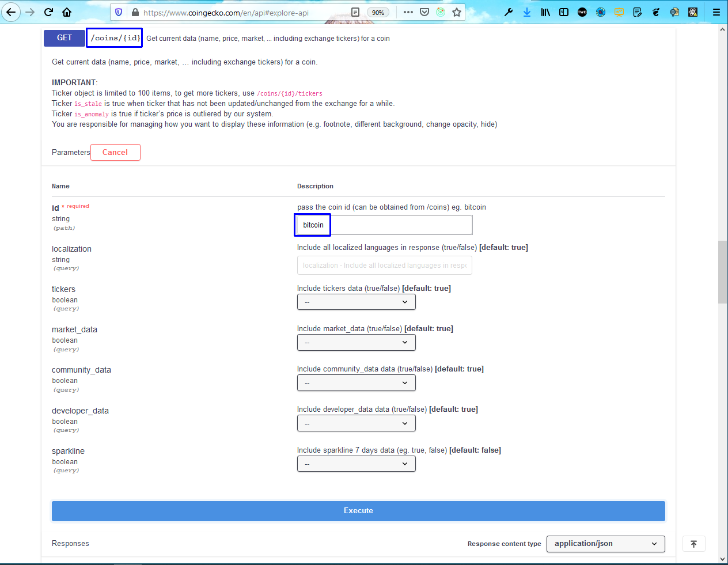The height and width of the screenshot is (565, 728).
Task: Click the market_data parameter name
Action: tap(74, 329)
